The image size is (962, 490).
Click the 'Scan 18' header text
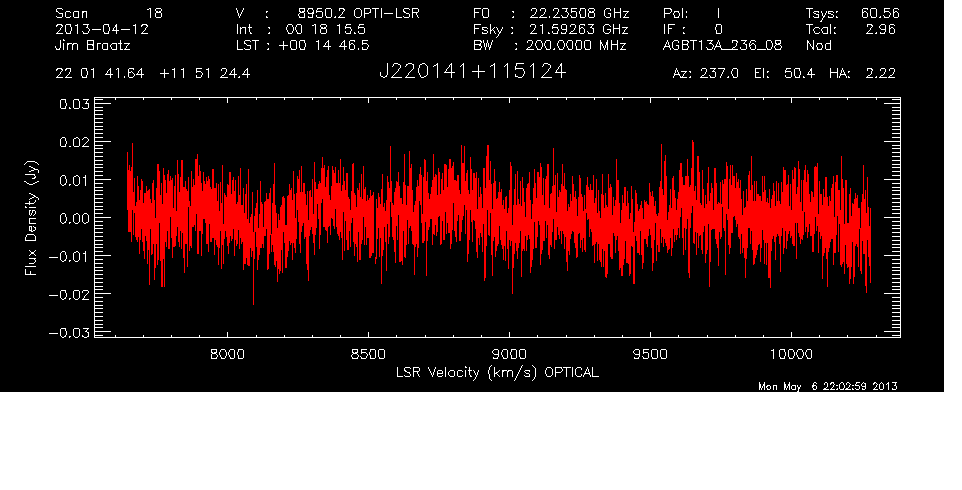(109, 13)
